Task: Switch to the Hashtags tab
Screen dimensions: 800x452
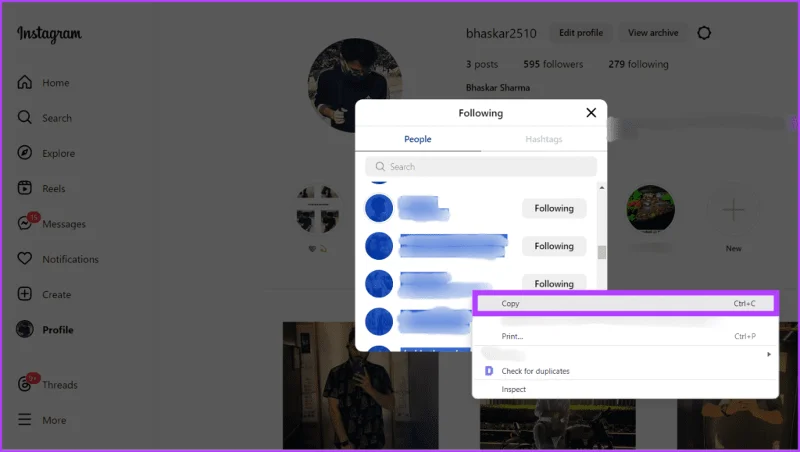Action: pyautogui.click(x=544, y=139)
